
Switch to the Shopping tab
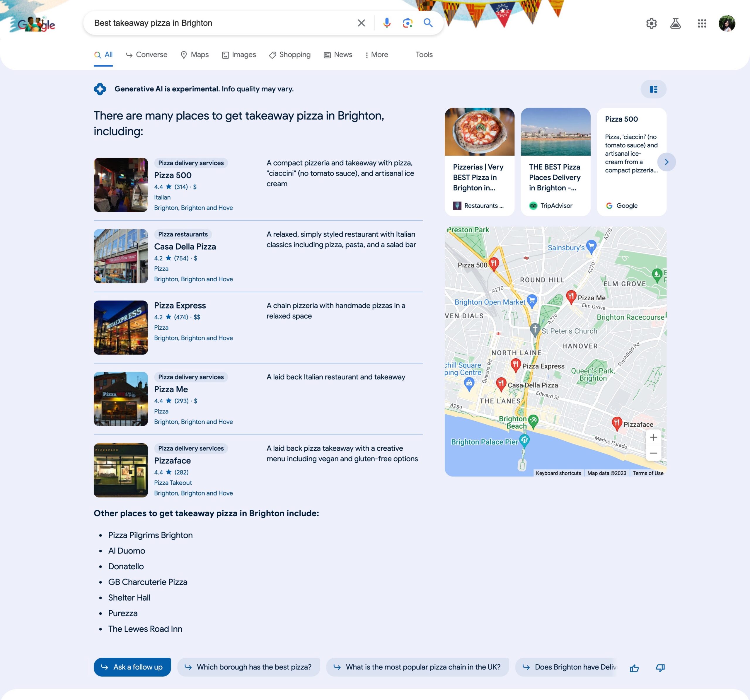290,55
